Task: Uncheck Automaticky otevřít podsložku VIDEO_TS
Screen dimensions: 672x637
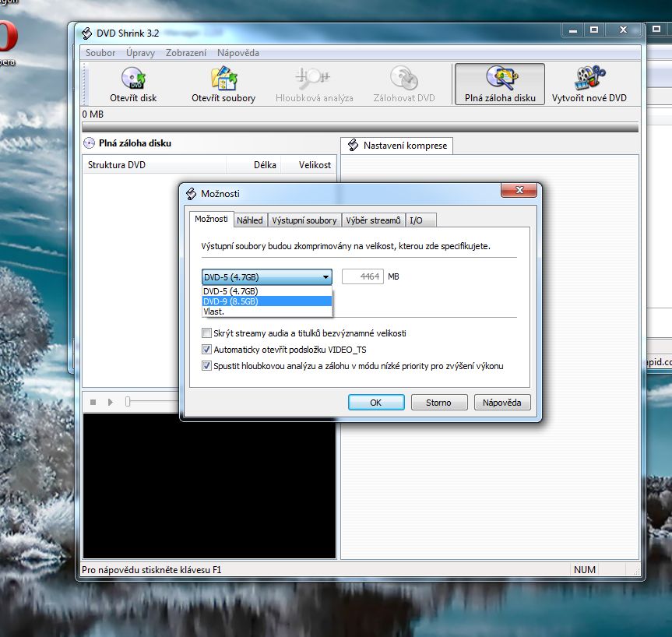Action: coord(206,350)
